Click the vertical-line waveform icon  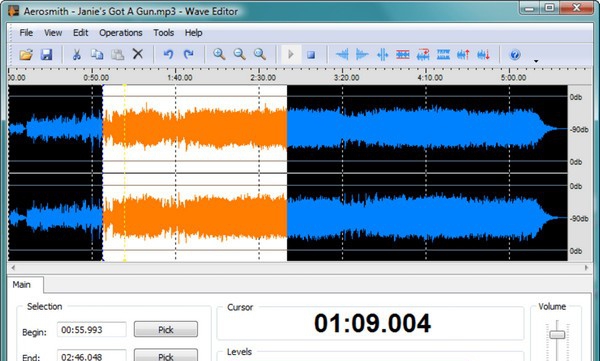point(383,54)
